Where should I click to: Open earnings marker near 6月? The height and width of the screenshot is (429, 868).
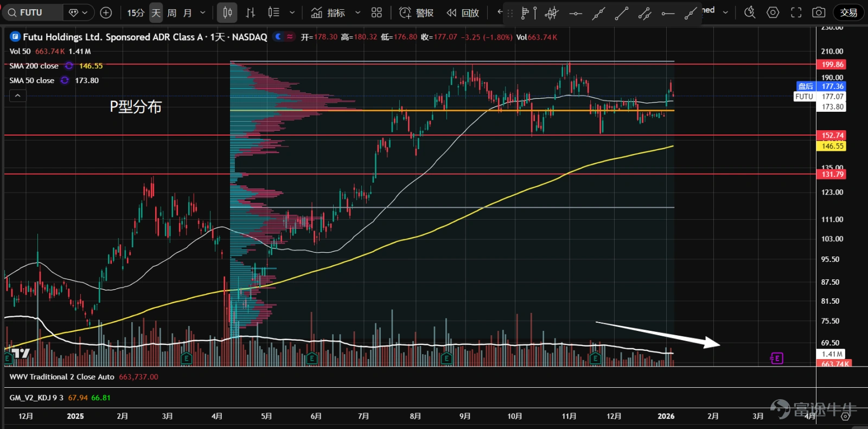311,358
